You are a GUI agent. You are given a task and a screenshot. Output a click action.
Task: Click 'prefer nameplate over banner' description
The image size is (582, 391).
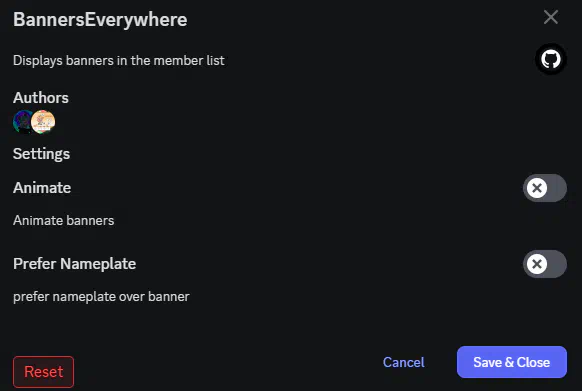click(x=101, y=297)
